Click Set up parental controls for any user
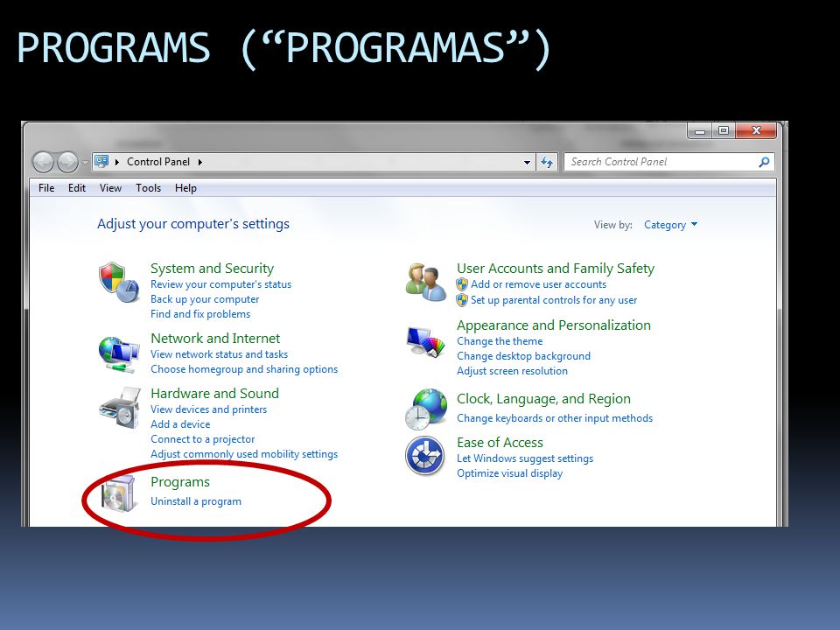This screenshot has height=630, width=840. click(554, 300)
